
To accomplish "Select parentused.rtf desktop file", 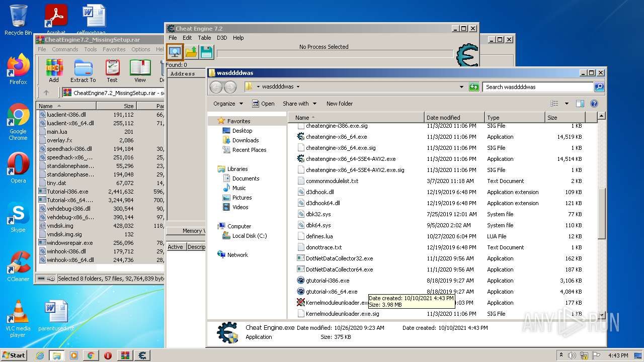I will point(56,316).
